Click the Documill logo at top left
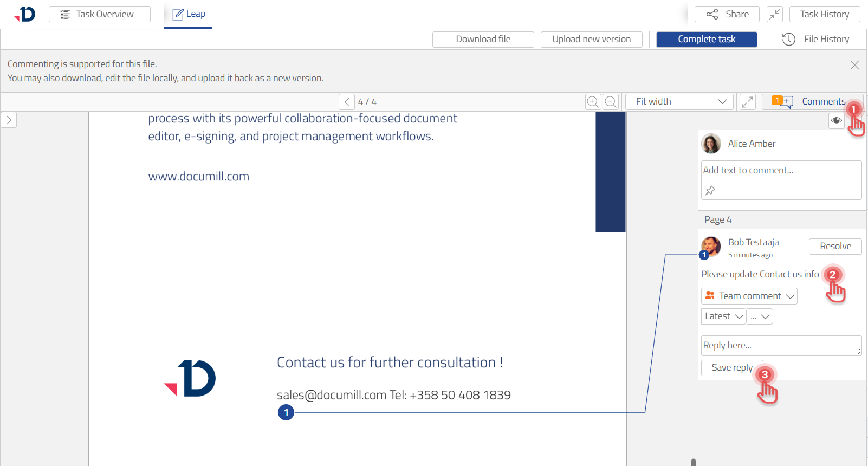 click(25, 14)
